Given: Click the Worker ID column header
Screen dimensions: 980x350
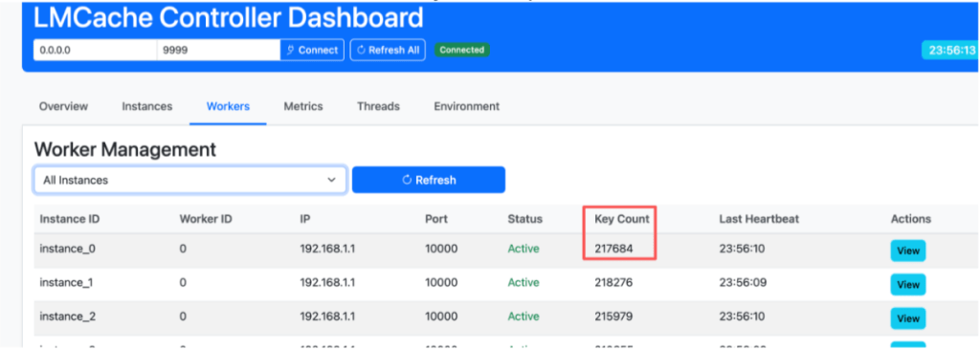Looking at the screenshot, I should point(207,219).
